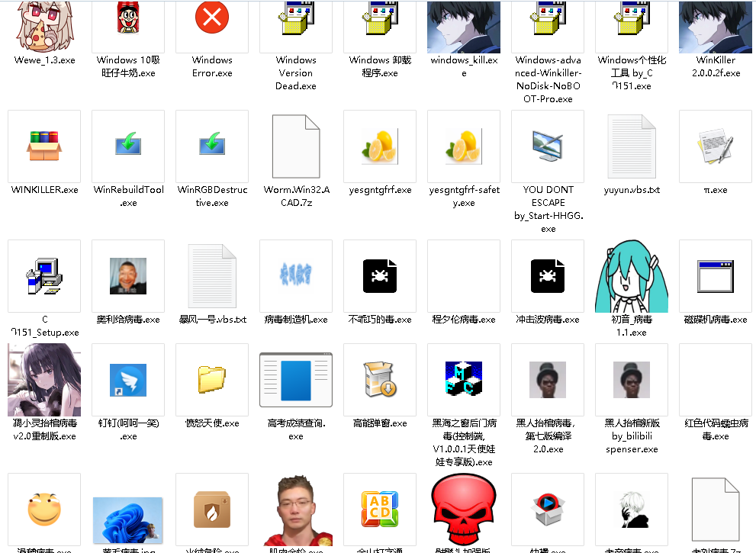Select the 金山打字通 ABCD icon
This screenshot has height=553, width=756.
[x=379, y=509]
